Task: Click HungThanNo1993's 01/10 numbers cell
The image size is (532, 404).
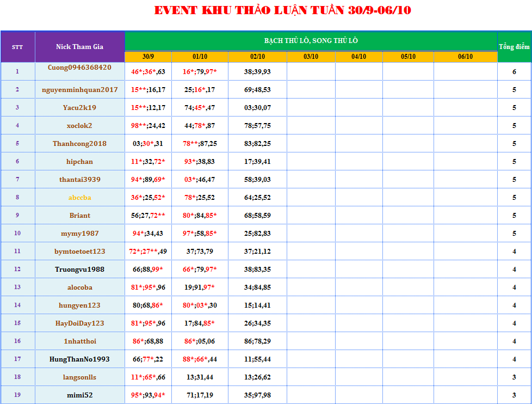Action: (200, 359)
